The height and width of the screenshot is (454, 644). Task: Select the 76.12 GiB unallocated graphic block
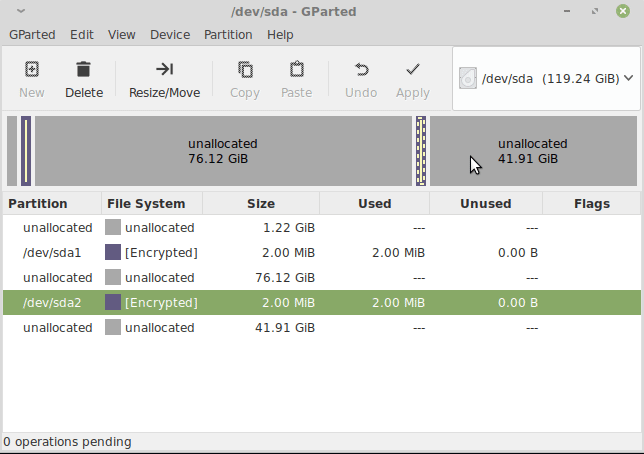[223, 151]
